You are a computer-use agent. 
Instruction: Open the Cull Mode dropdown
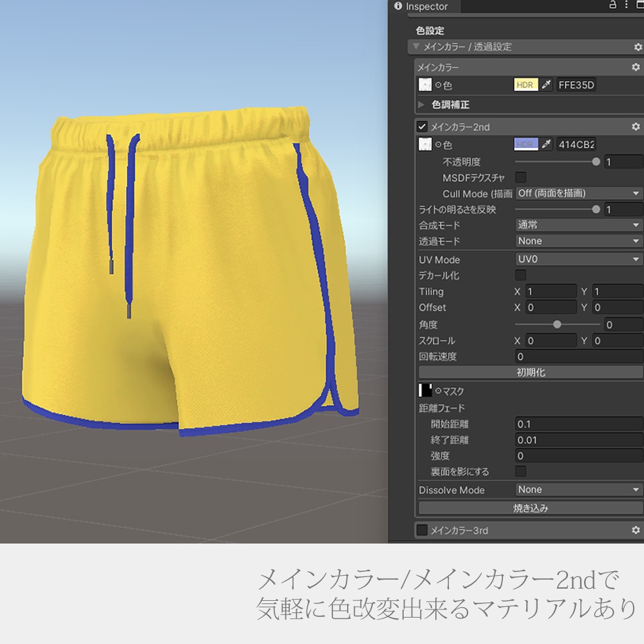tap(579, 193)
